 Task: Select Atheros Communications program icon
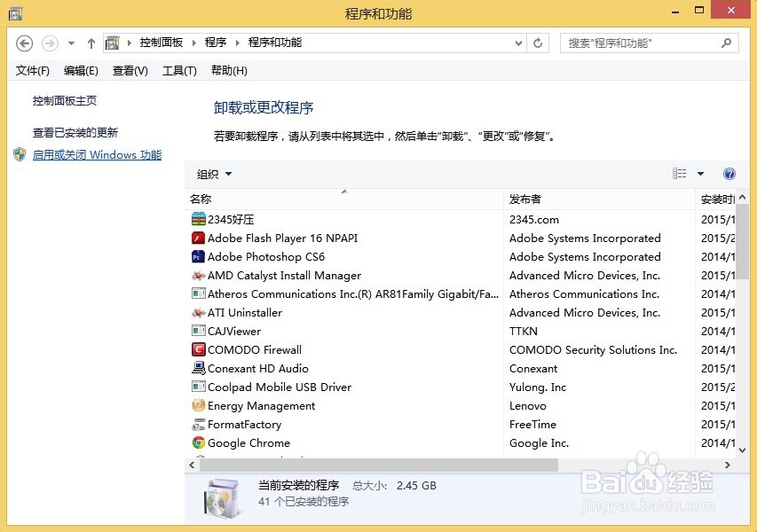199,293
